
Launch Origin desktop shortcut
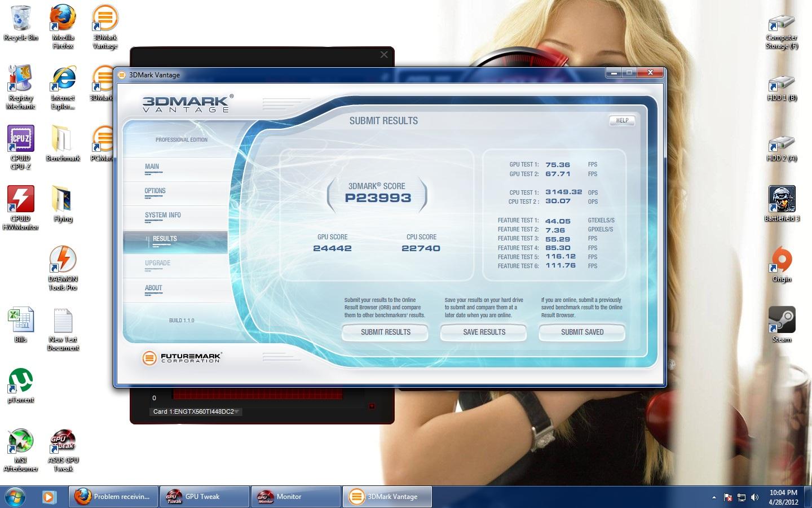tap(782, 264)
